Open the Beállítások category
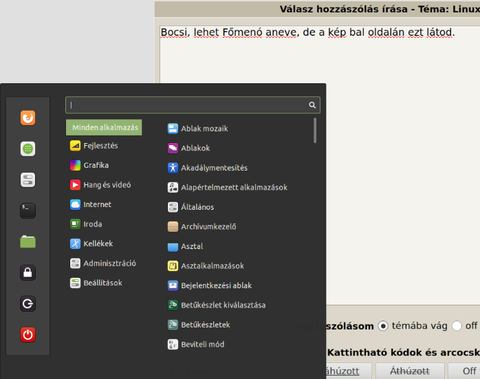Image resolution: width=480 pixels, height=379 pixels. coord(96,283)
